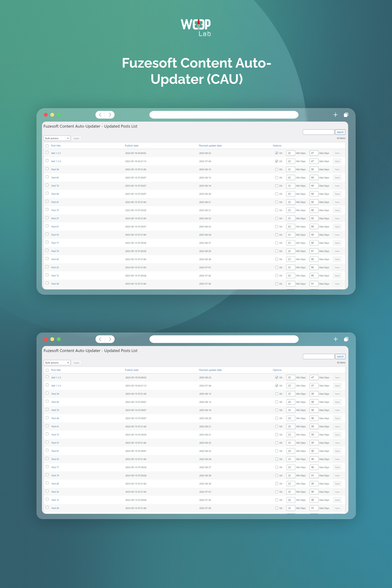The height and width of the screenshot is (588, 392).
Task: Open 'test 1 2 4' post link, top window
Action: pyautogui.click(x=56, y=162)
